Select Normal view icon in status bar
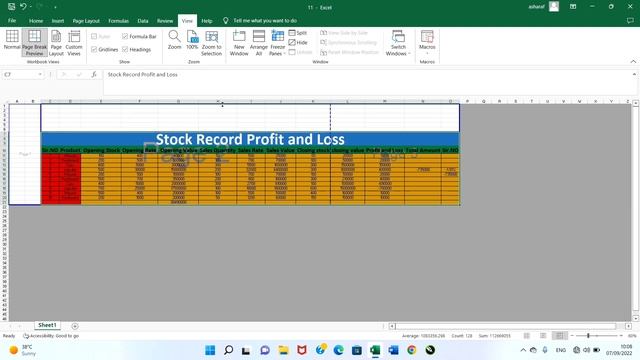This screenshot has height=360, width=640. 527,336
